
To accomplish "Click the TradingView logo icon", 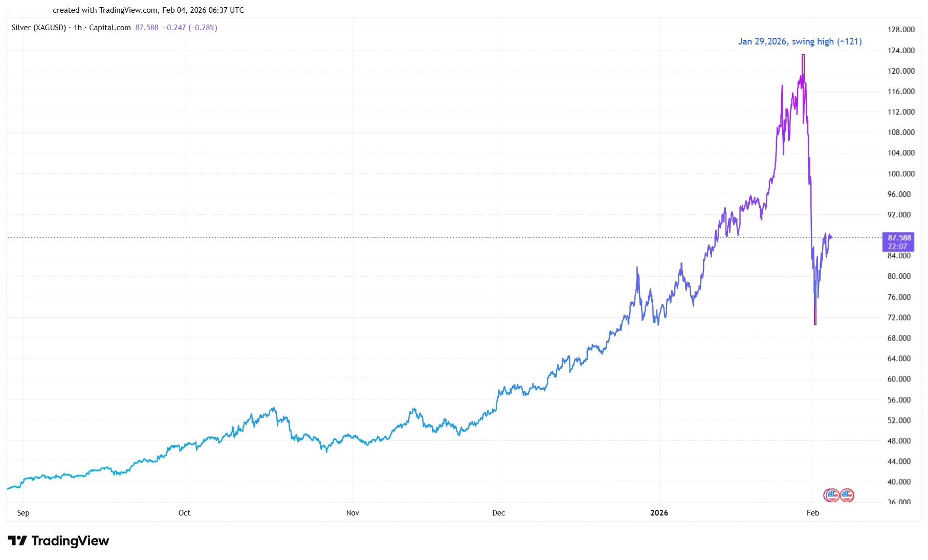I will (17, 541).
